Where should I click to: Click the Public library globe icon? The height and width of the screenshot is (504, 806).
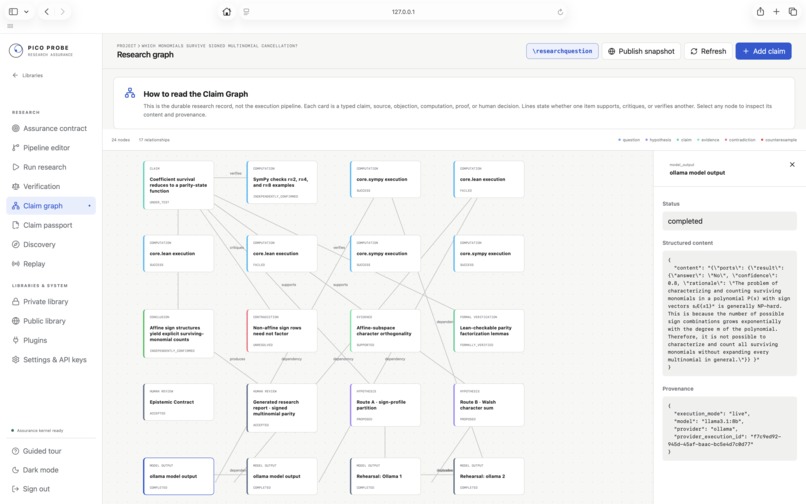[x=15, y=321]
